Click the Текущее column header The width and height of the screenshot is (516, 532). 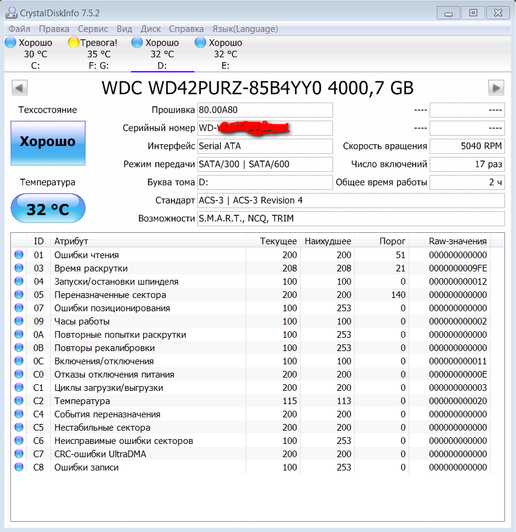pos(273,241)
